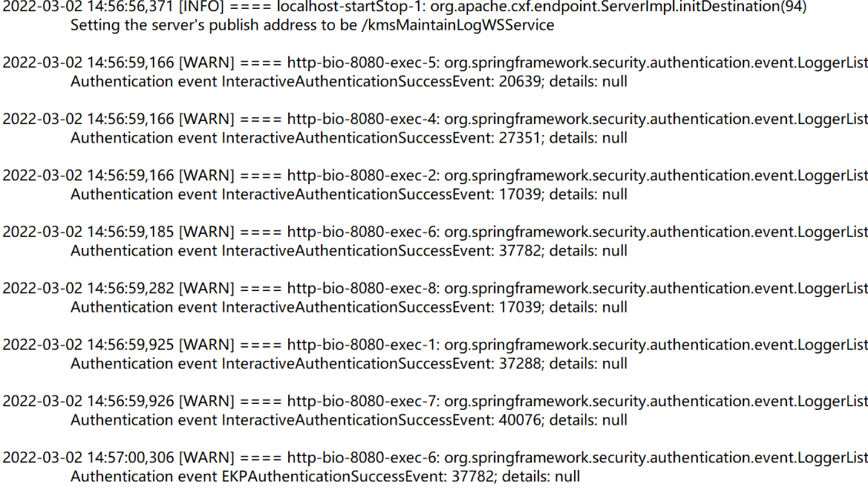Click the 17039 value under the exec-2 entry
Screen dimensions: 868x496
[x=520, y=195]
